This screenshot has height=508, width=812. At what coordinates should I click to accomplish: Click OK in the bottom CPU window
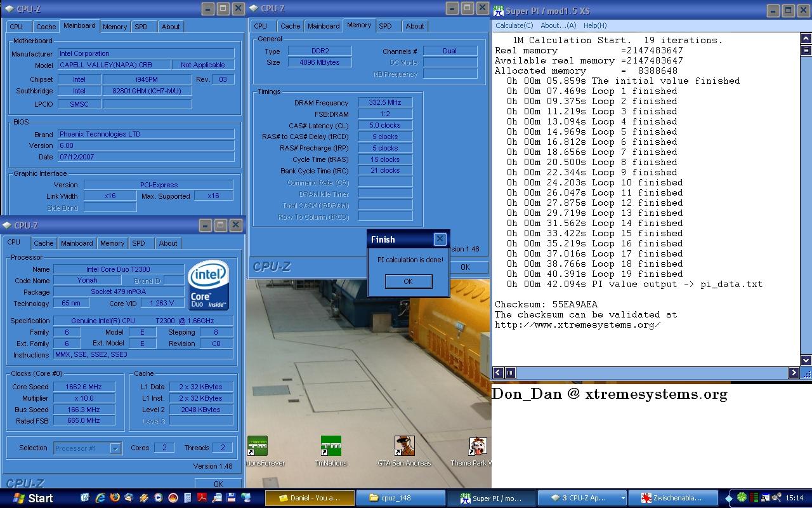click(218, 484)
